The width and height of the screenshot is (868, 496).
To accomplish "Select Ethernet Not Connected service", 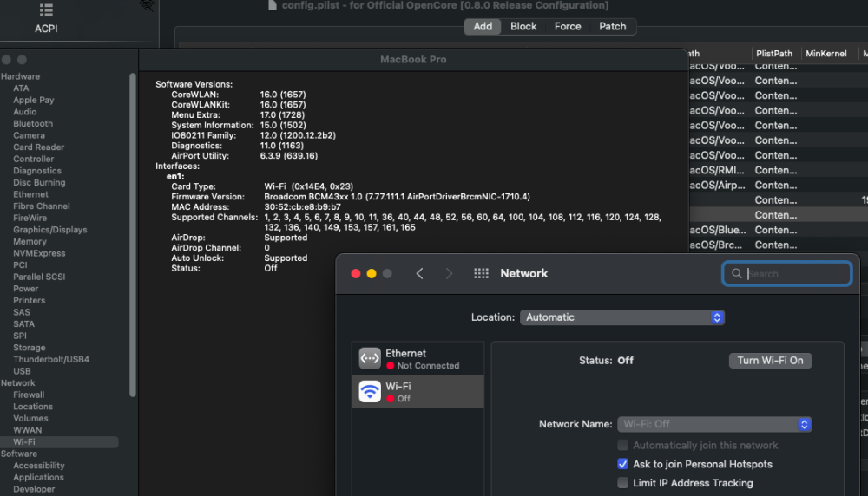I will [x=418, y=358].
